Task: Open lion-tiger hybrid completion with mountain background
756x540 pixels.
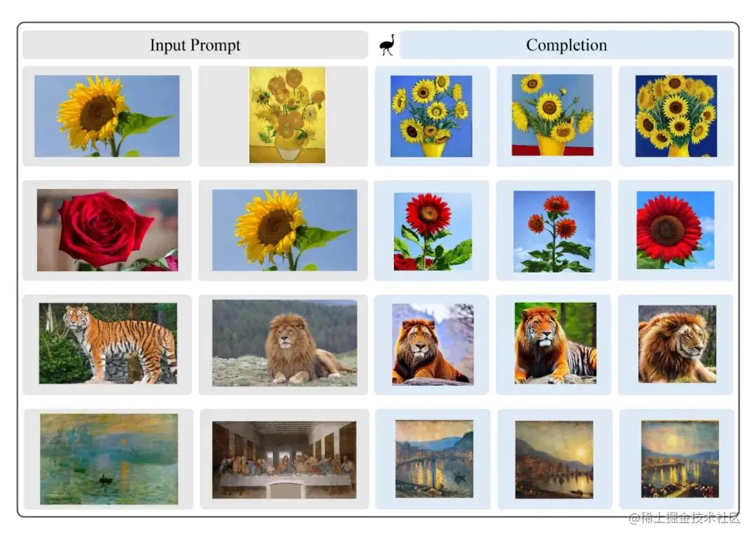Action: (433, 344)
